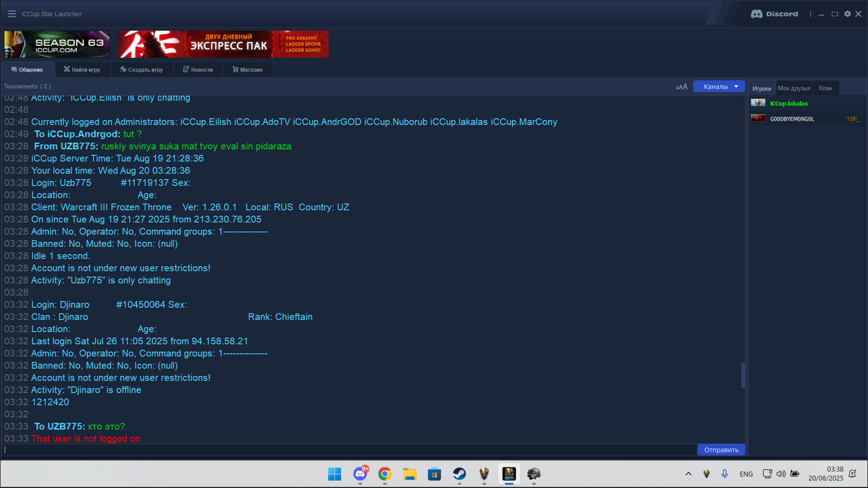Open the notifications bell icon

(853, 474)
